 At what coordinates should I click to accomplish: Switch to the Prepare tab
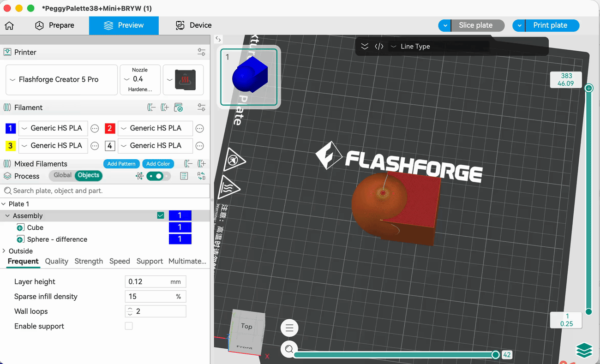pyautogui.click(x=54, y=25)
